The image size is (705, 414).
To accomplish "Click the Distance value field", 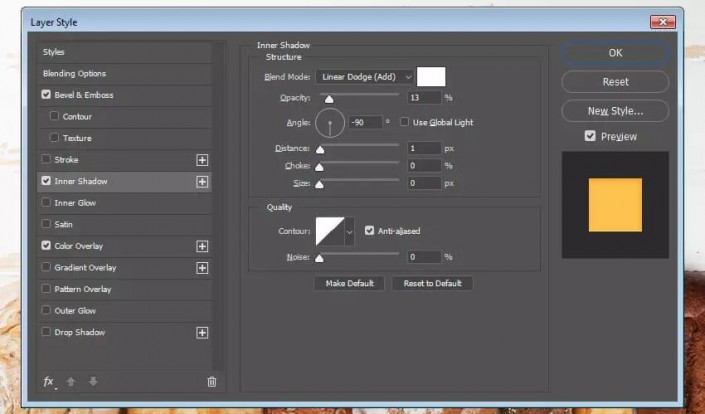I will (424, 148).
